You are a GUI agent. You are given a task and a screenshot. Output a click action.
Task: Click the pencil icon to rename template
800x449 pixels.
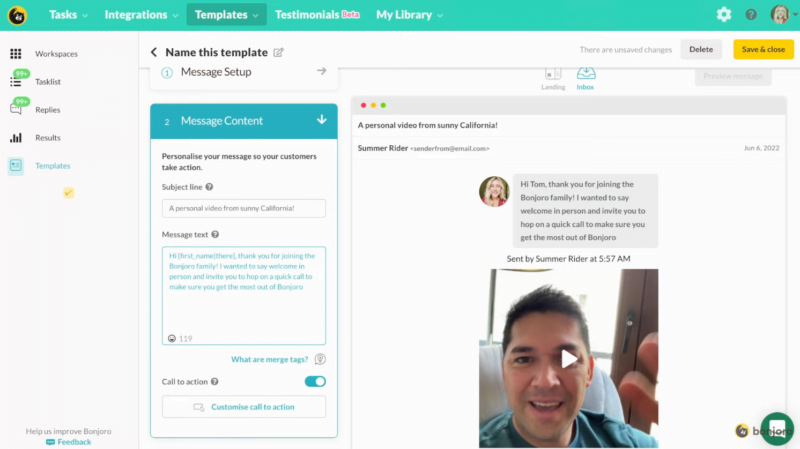pyautogui.click(x=279, y=52)
